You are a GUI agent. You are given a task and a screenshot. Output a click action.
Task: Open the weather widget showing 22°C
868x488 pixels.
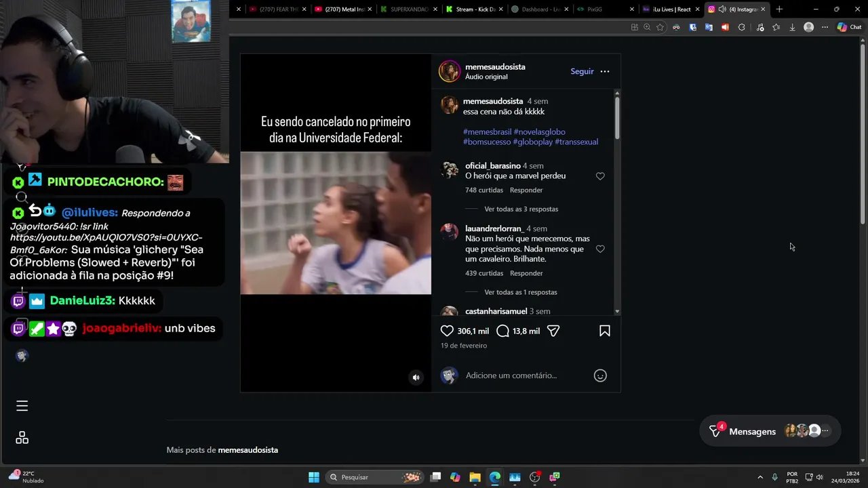[26, 477]
